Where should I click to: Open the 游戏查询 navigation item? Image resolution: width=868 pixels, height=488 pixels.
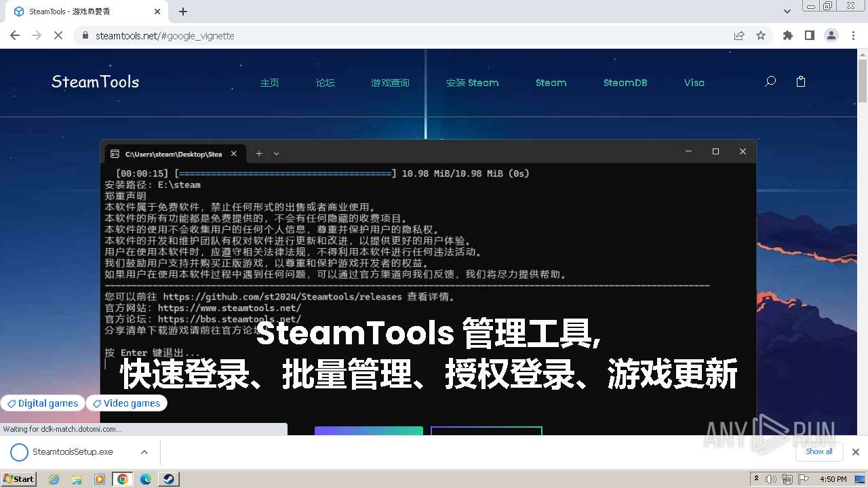tap(390, 83)
